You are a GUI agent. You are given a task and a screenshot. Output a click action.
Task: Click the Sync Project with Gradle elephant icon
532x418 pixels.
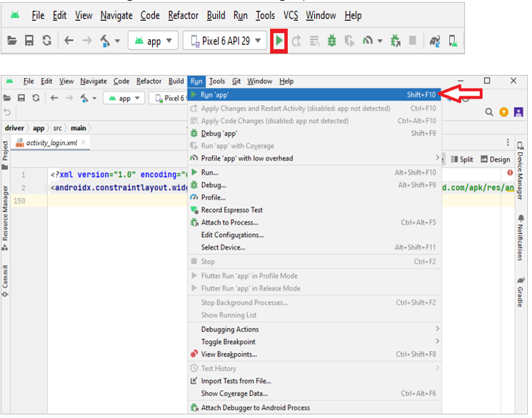435,41
